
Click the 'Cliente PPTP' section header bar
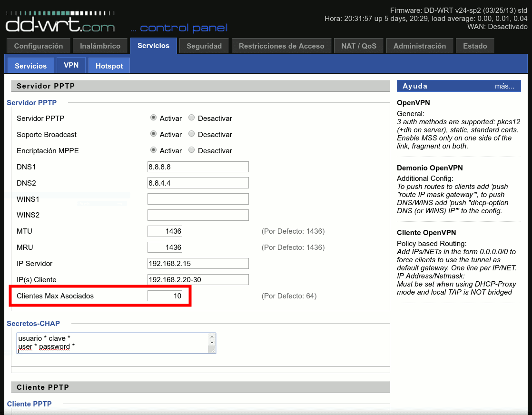pyautogui.click(x=200, y=387)
